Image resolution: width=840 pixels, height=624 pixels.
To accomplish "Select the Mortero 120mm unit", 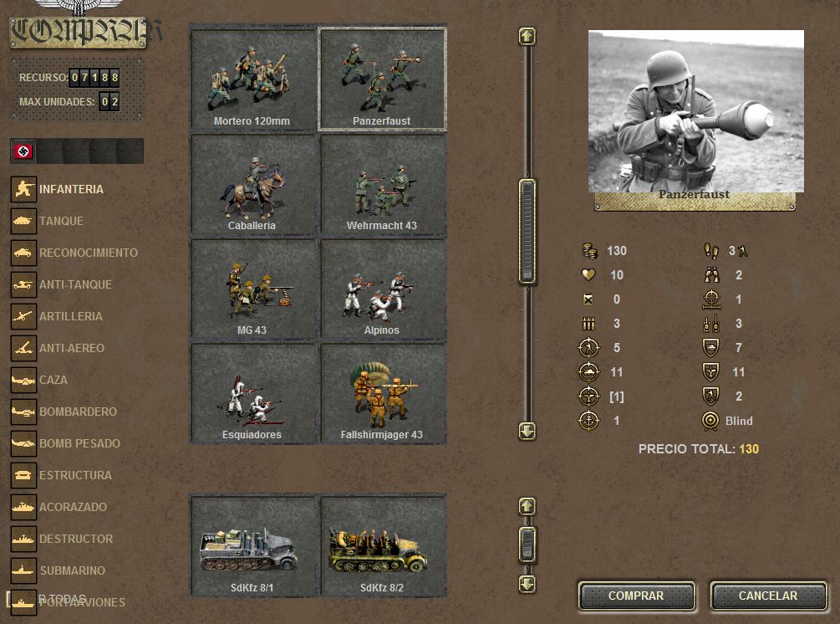I will tap(252, 79).
